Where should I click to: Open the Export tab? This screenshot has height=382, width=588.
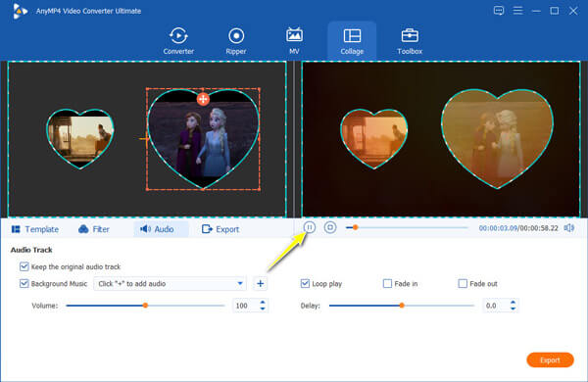click(220, 229)
